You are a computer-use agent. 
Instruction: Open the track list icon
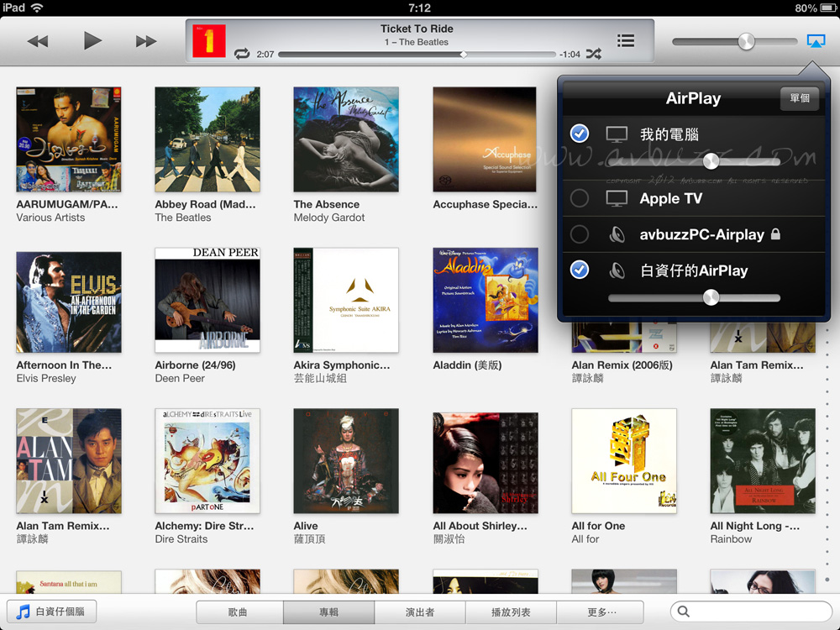coord(625,40)
